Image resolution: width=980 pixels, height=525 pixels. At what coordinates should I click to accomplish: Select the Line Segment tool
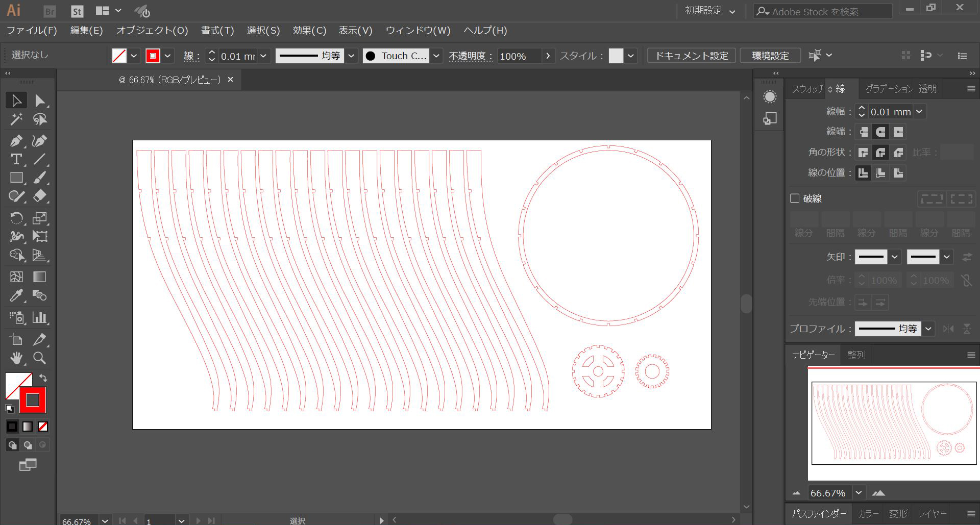click(40, 159)
